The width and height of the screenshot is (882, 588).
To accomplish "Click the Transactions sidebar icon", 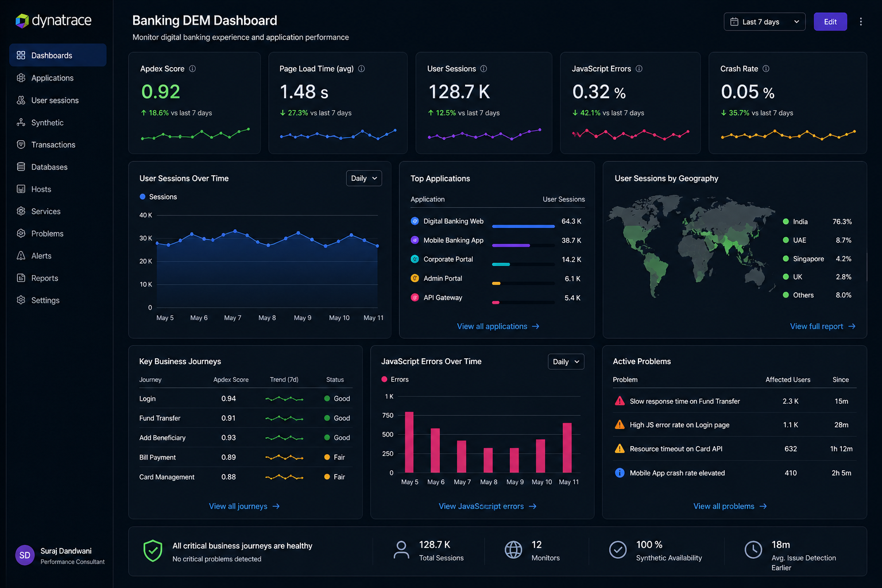I will coord(21,144).
